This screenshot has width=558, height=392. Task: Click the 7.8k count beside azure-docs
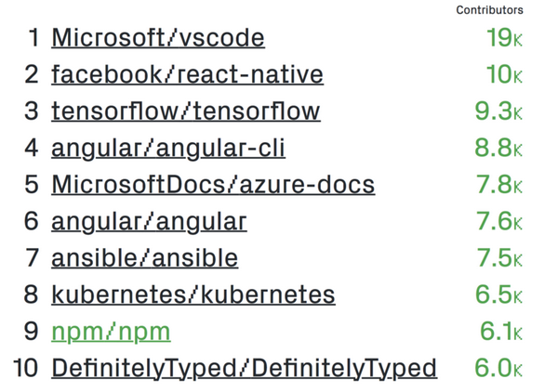499,185
